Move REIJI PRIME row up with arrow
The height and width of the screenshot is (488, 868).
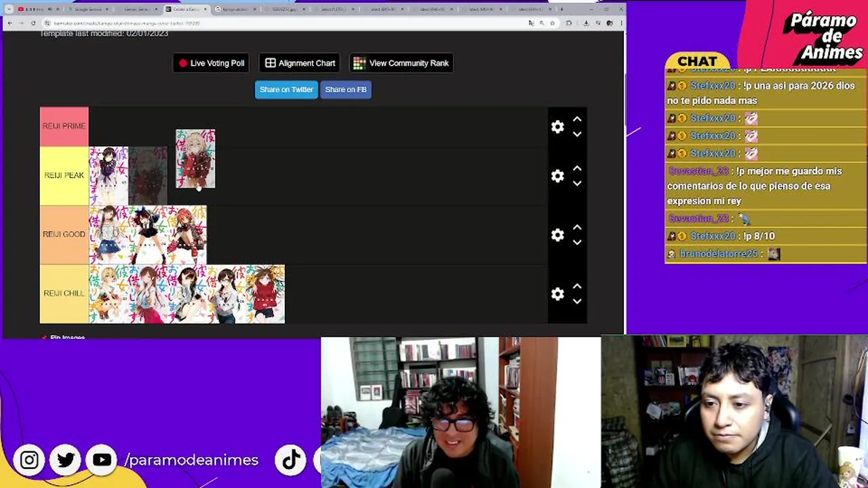[x=577, y=119]
